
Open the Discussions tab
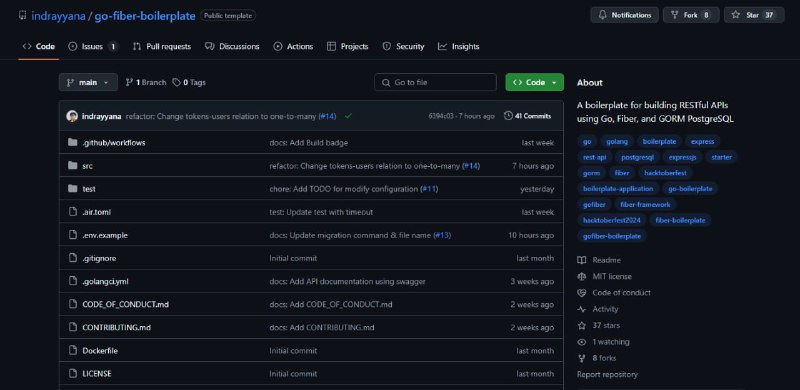coord(232,46)
